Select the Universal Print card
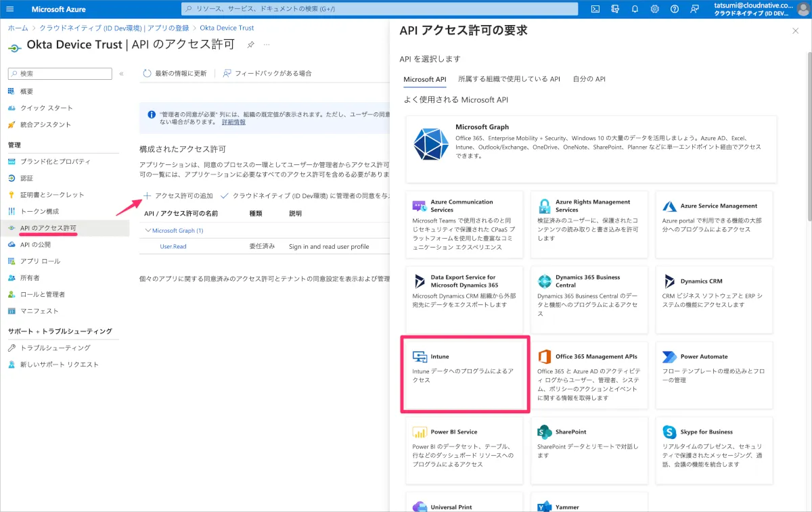 pyautogui.click(x=464, y=502)
